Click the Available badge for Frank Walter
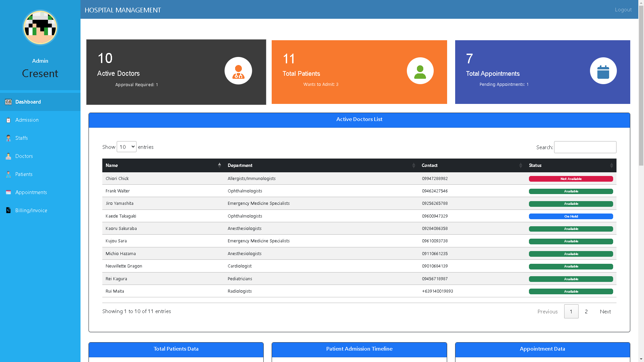The image size is (644, 362). (x=571, y=191)
